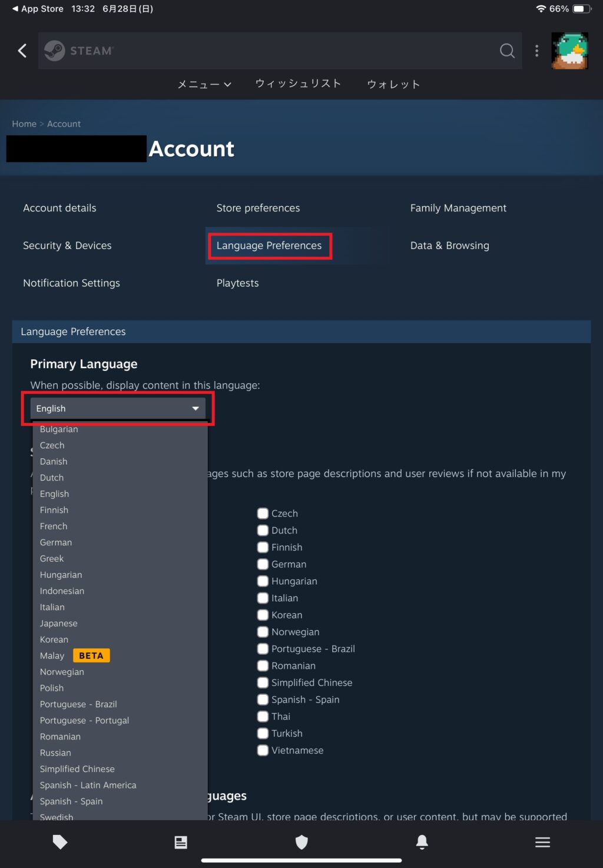Expand the メニュー dropdown menu
This screenshot has width=603, height=868.
coord(204,84)
